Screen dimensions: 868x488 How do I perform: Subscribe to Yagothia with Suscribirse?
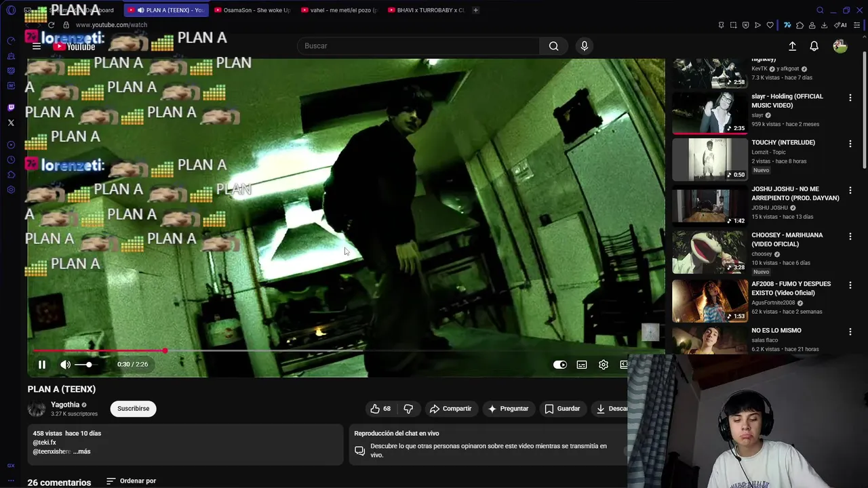(x=134, y=409)
